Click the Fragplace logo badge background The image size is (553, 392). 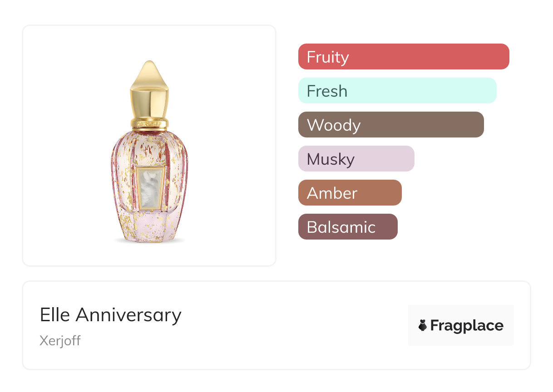[461, 313]
